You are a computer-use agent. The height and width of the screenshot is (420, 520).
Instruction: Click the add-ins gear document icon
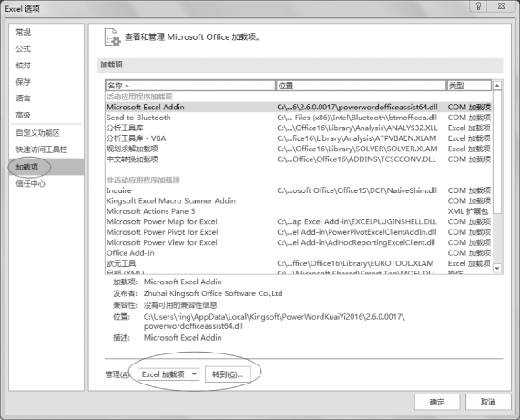point(112,37)
